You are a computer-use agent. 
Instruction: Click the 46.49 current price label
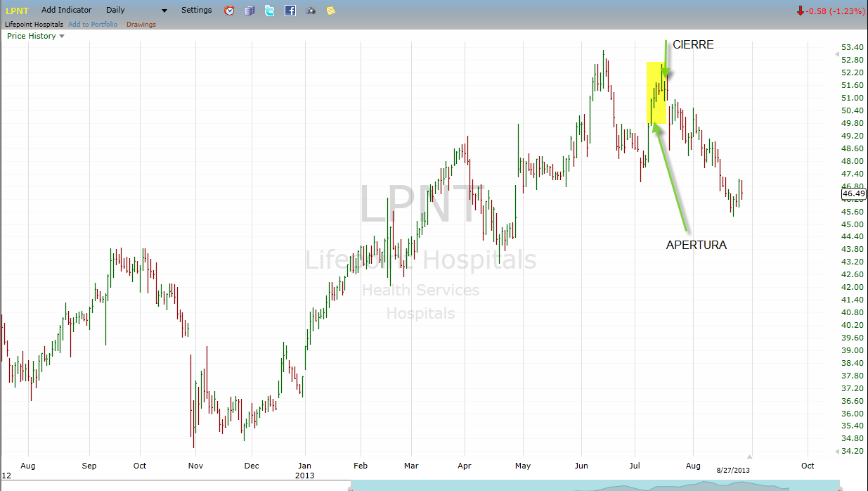pos(853,193)
